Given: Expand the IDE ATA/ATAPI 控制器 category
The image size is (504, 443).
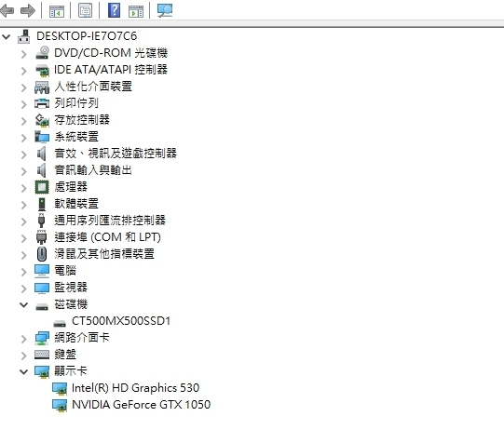Looking at the screenshot, I should [24, 71].
